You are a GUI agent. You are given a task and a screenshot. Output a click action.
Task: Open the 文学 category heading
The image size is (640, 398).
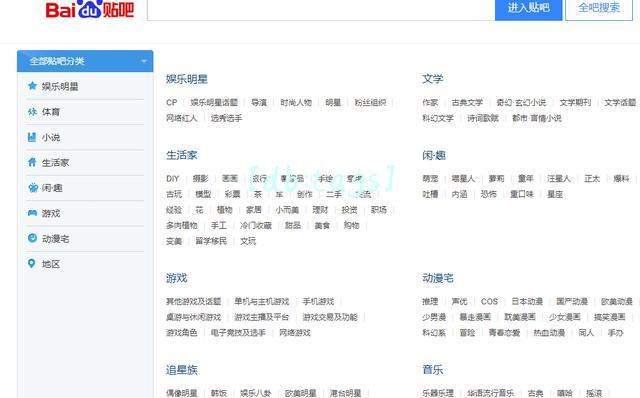coord(433,79)
